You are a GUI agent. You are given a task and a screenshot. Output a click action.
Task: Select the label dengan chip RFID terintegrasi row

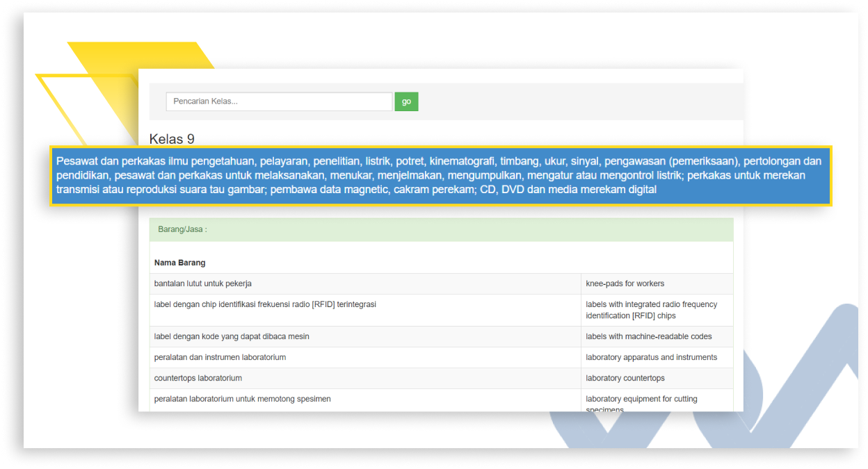click(265, 304)
